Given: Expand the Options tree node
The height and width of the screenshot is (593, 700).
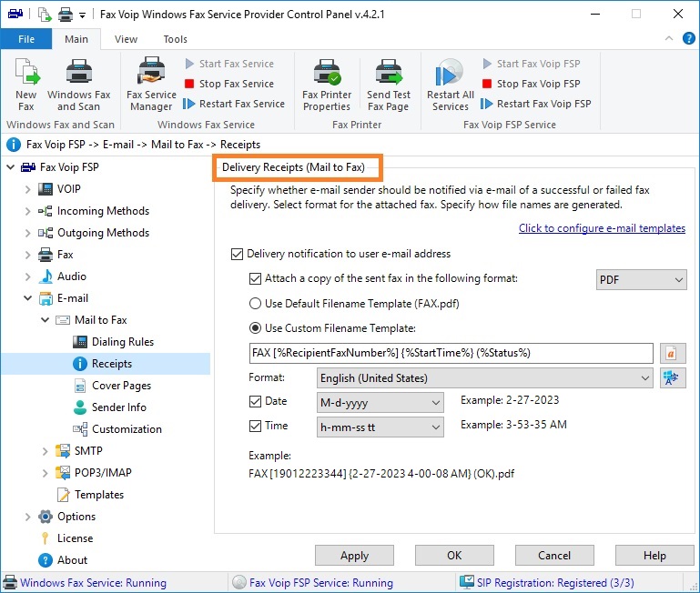Looking at the screenshot, I should coord(27,517).
